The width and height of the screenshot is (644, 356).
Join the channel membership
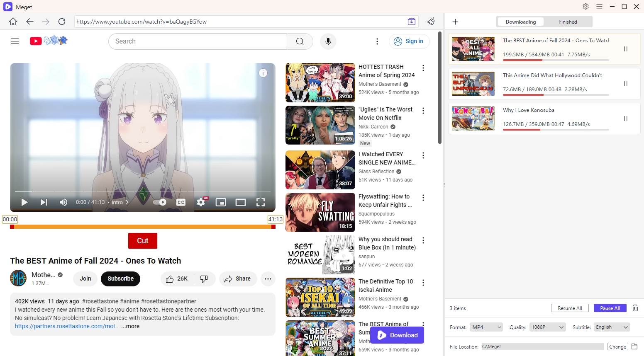pyautogui.click(x=85, y=279)
